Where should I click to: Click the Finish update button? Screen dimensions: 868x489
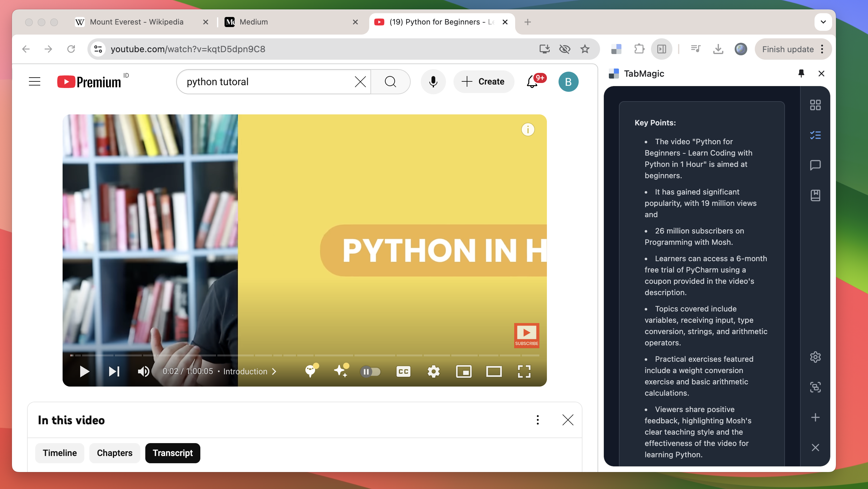787,49
